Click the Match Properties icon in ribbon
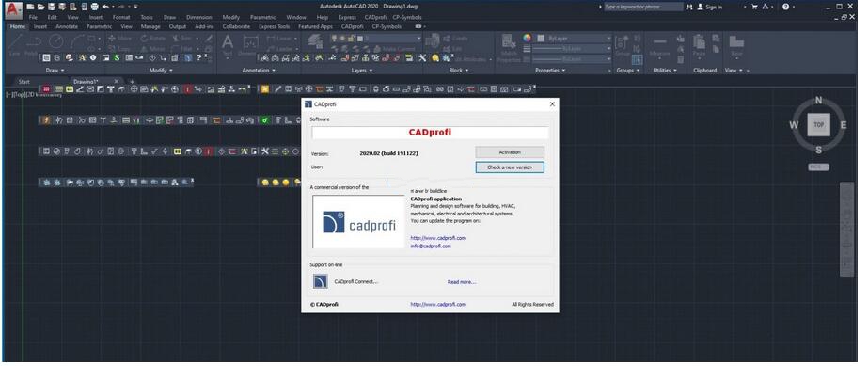This screenshot has width=868, height=366. (508, 41)
